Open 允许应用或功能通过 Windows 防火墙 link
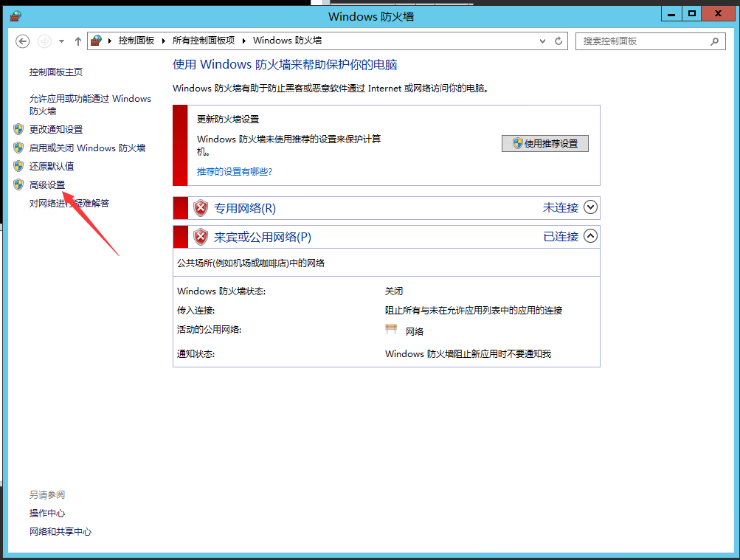The image size is (740, 560). point(90,105)
